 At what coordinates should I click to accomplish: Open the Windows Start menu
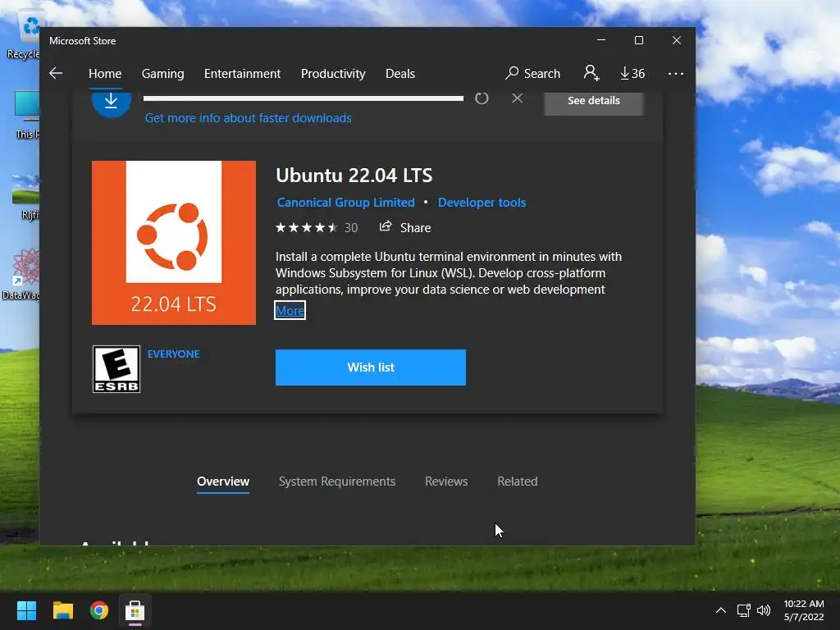(x=26, y=610)
